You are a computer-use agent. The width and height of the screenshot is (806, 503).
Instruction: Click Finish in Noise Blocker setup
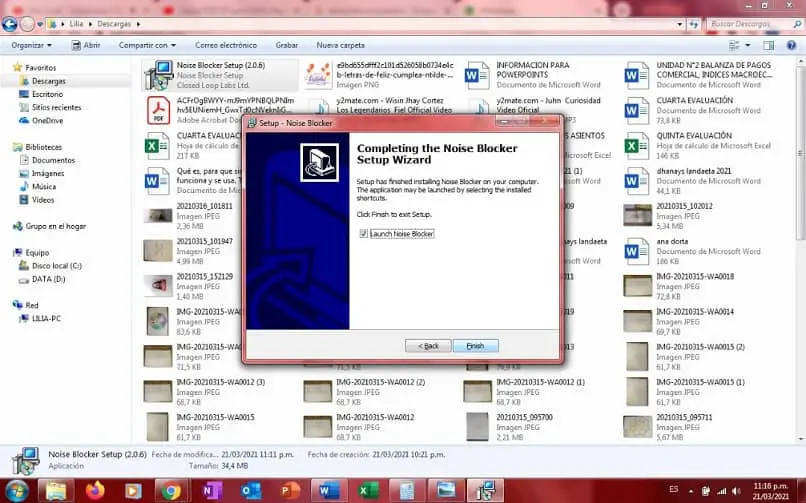475,346
